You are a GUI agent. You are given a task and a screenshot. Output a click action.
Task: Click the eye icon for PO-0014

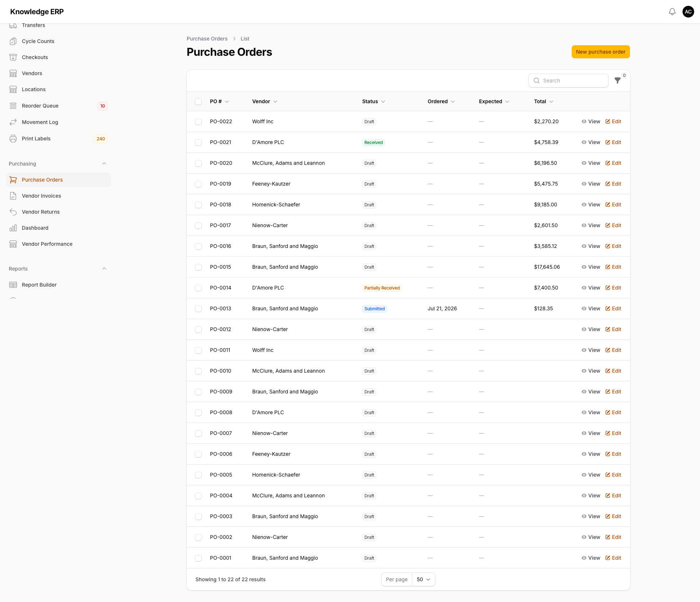point(584,288)
